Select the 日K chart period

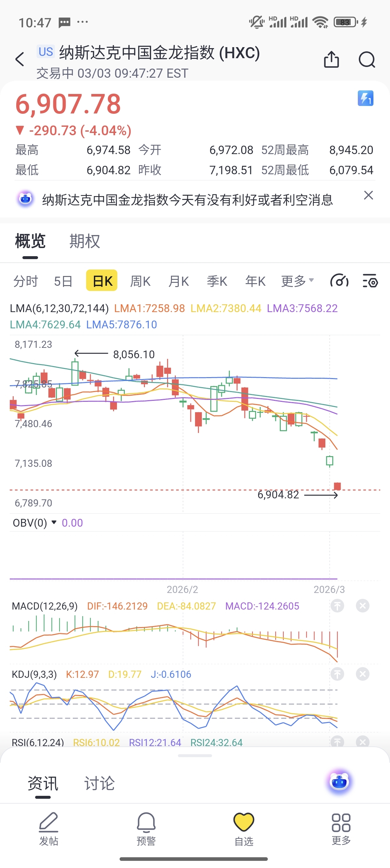[x=102, y=280]
